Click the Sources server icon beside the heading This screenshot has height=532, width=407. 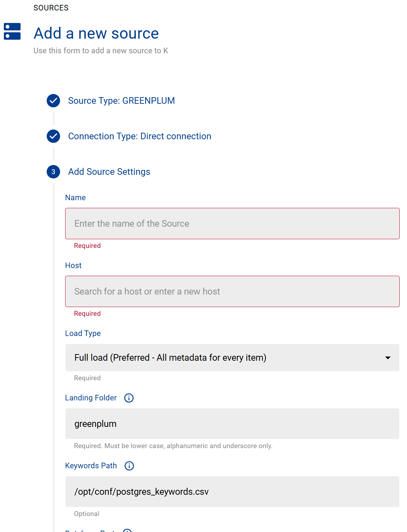pyautogui.click(x=12, y=31)
